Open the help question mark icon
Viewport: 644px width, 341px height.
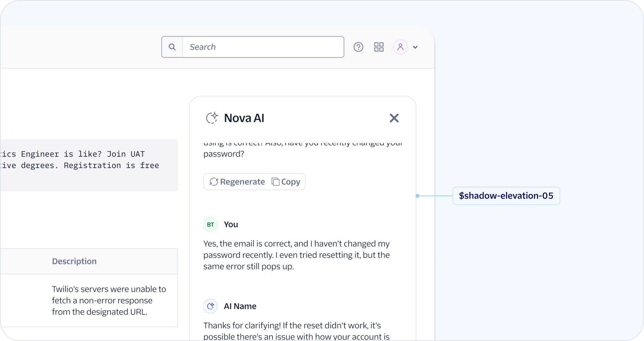pos(358,47)
